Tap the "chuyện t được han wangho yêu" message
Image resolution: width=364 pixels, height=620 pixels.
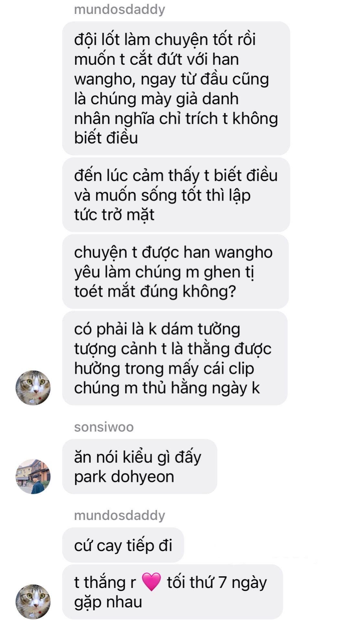coord(175,271)
